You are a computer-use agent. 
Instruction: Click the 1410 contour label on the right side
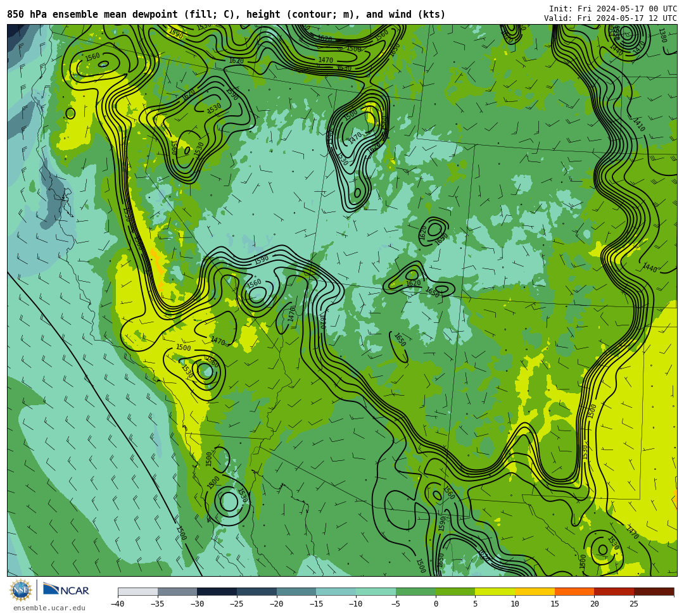638,124
